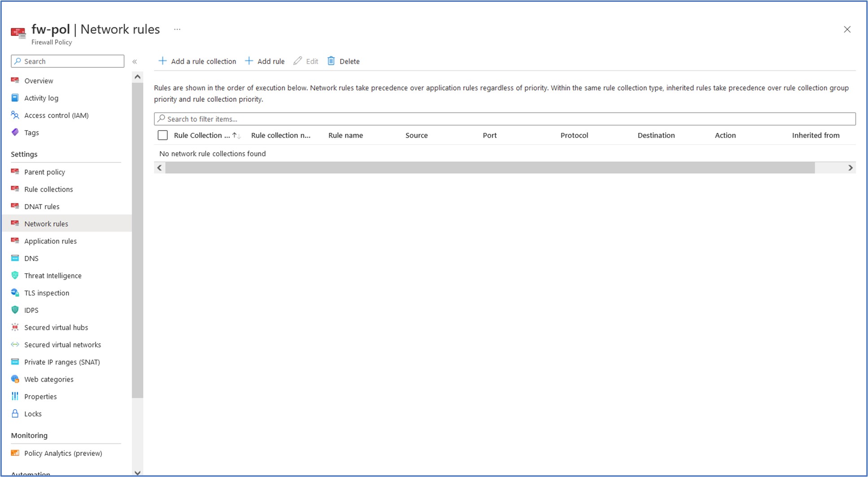Click the Secured virtual hubs icon

(x=15, y=328)
